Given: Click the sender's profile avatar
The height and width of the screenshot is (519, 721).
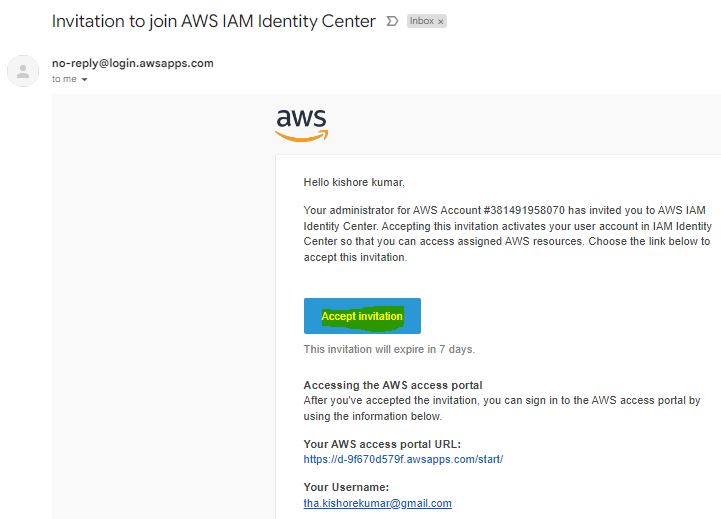Looking at the screenshot, I should [23, 71].
